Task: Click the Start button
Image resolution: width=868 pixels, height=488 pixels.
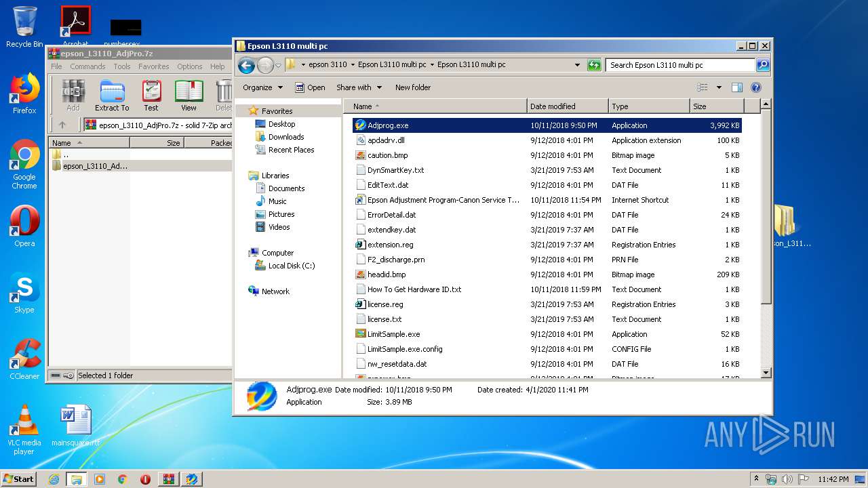Action: click(19, 479)
